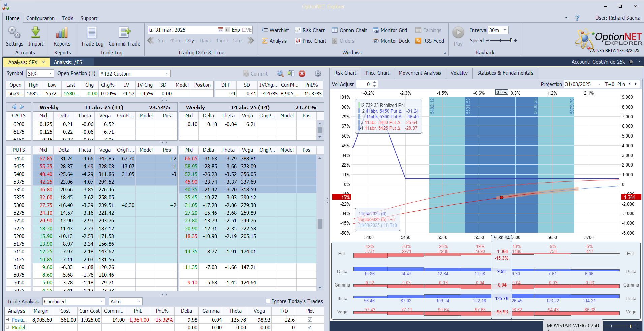Decrease playback speed with minus button
This screenshot has width=644, height=331.
click(487, 40)
